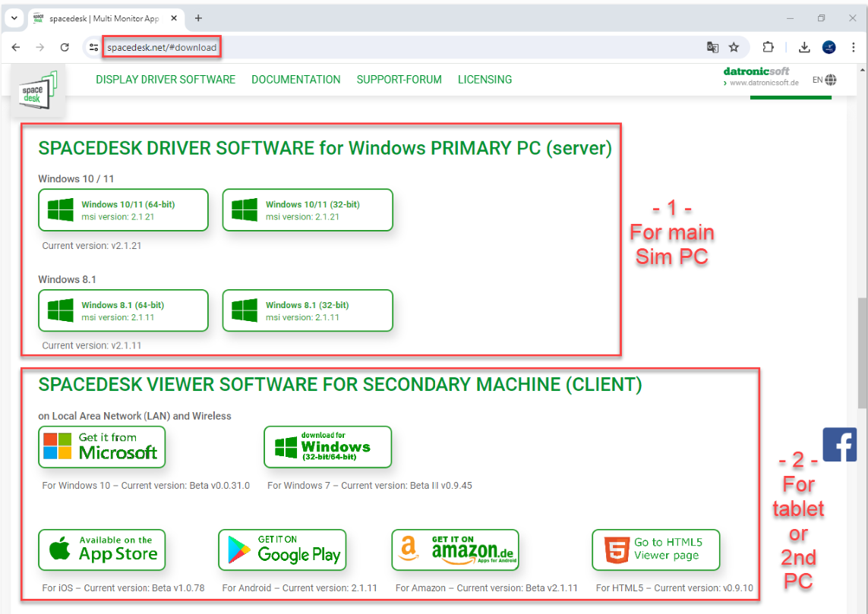The width and height of the screenshot is (868, 614).
Task: Download Windows 10/11 (64-bit) driver
Action: tap(124, 210)
